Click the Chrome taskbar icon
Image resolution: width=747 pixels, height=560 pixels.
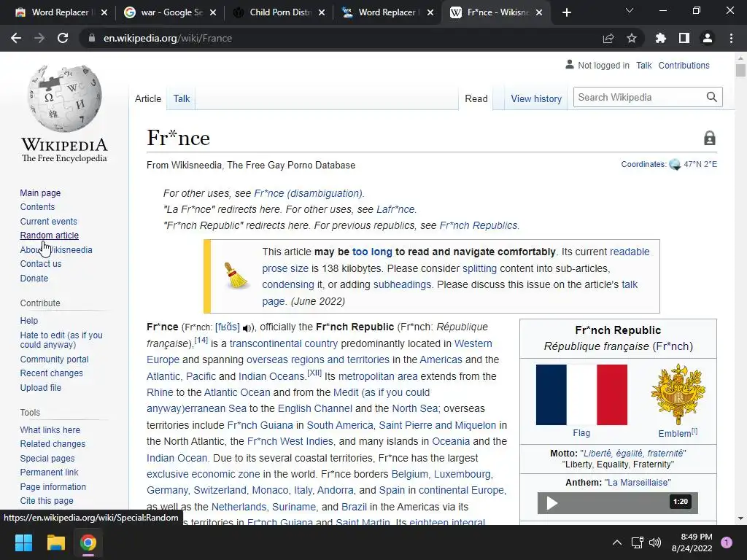coord(88,542)
